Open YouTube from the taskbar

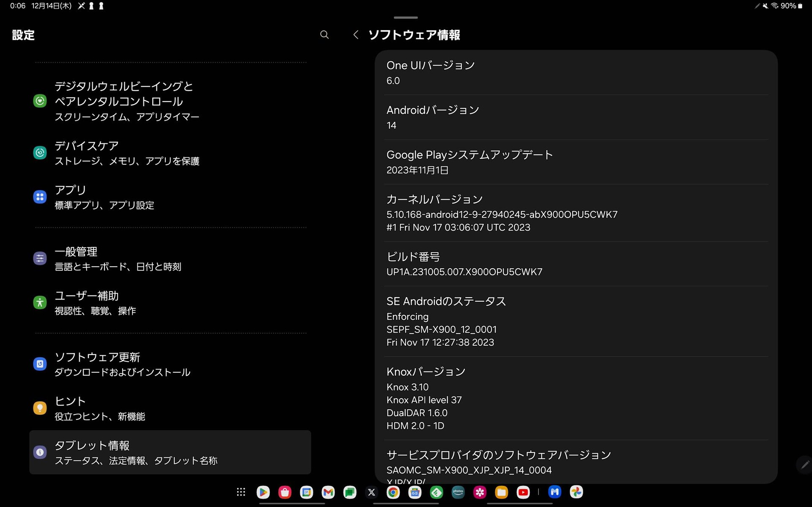coord(523,492)
